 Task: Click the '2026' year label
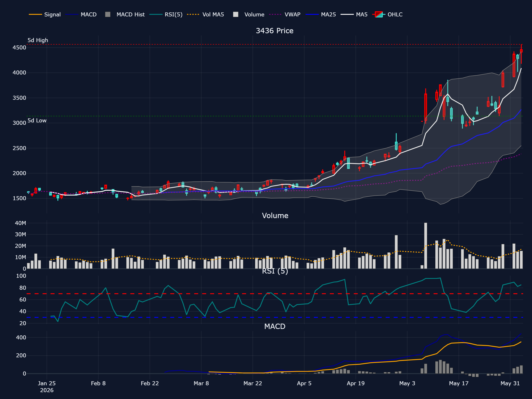pyautogui.click(x=47, y=390)
